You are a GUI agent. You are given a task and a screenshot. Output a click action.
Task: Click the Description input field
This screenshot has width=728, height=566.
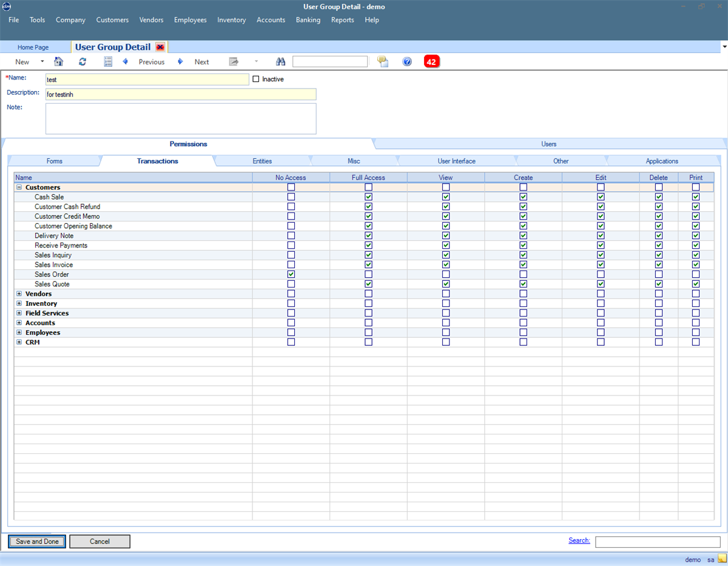click(181, 94)
